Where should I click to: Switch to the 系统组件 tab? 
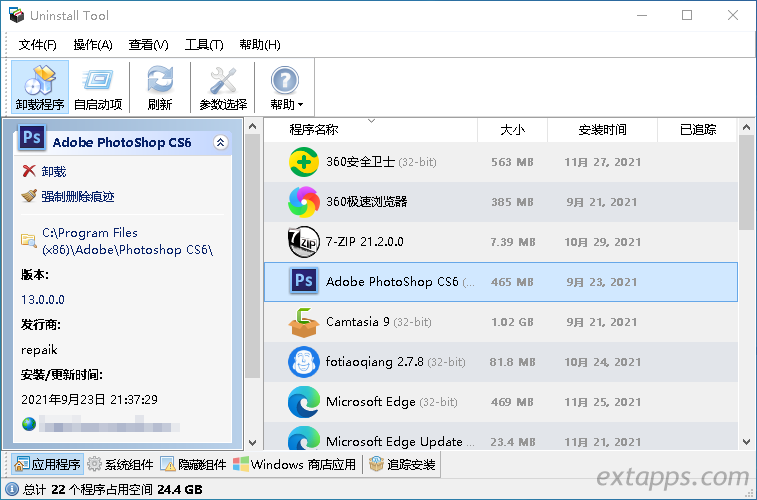pyautogui.click(x=120, y=465)
